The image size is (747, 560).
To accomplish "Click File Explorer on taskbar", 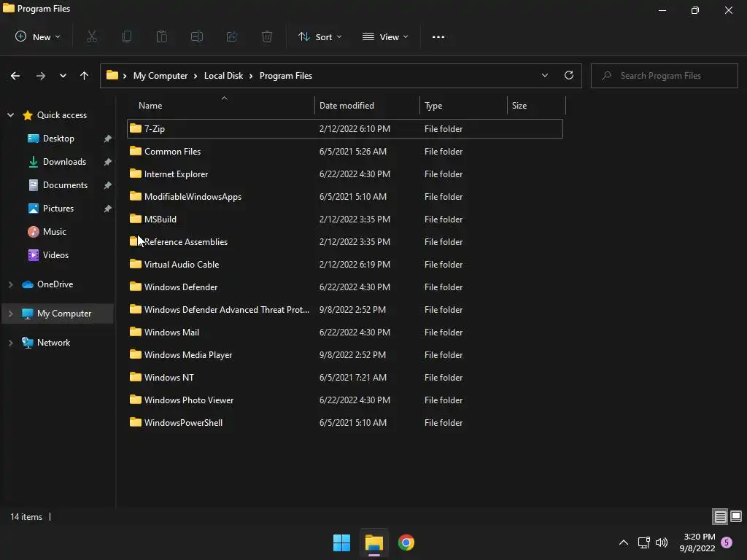I will tap(374, 542).
